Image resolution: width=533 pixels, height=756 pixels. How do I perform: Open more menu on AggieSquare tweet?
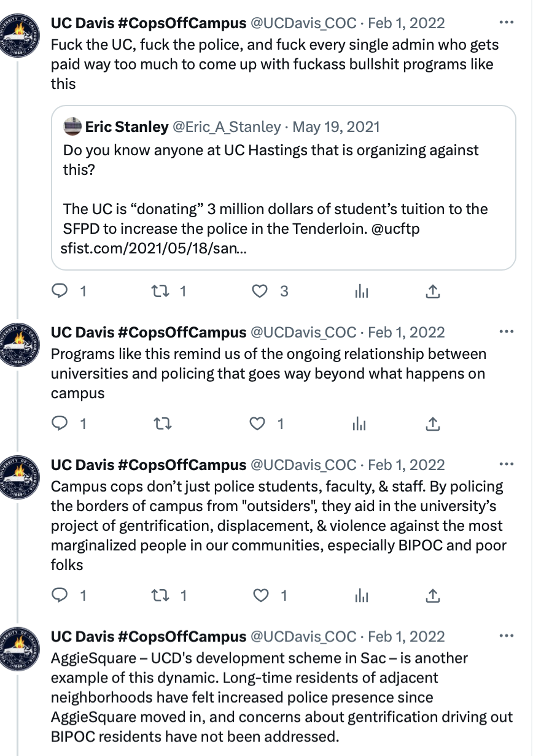click(506, 636)
